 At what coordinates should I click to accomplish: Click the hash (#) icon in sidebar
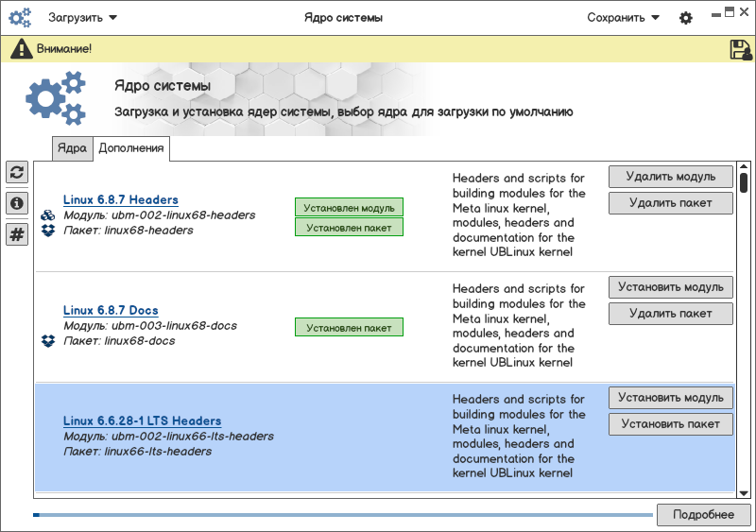tap(17, 234)
